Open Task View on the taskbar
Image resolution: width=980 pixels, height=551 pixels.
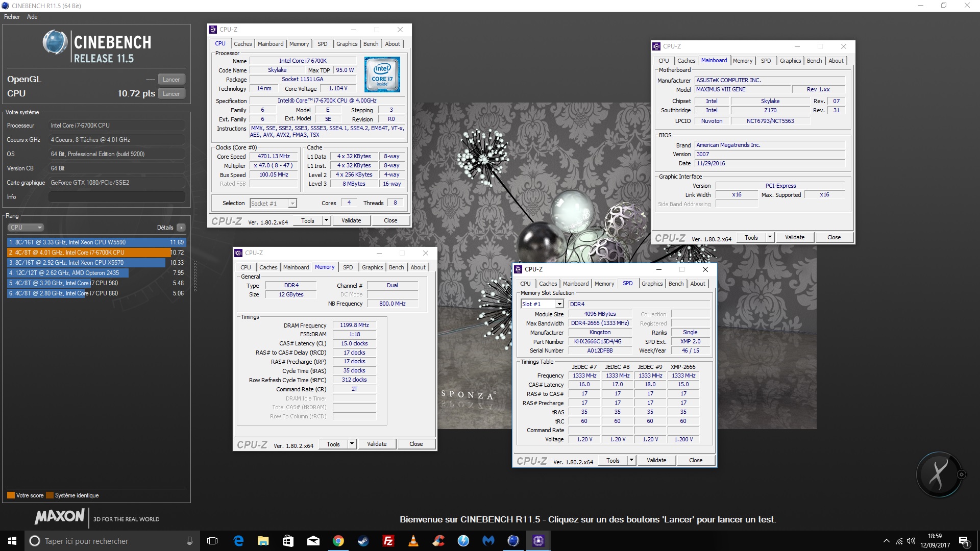(212, 541)
